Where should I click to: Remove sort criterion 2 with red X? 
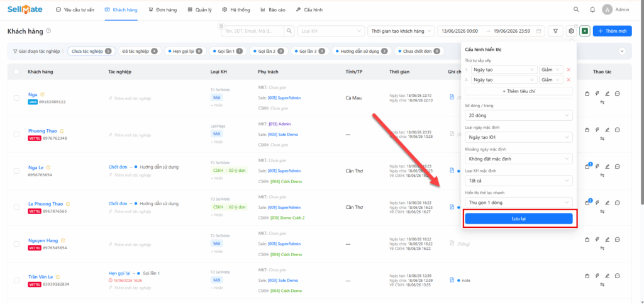(569, 80)
